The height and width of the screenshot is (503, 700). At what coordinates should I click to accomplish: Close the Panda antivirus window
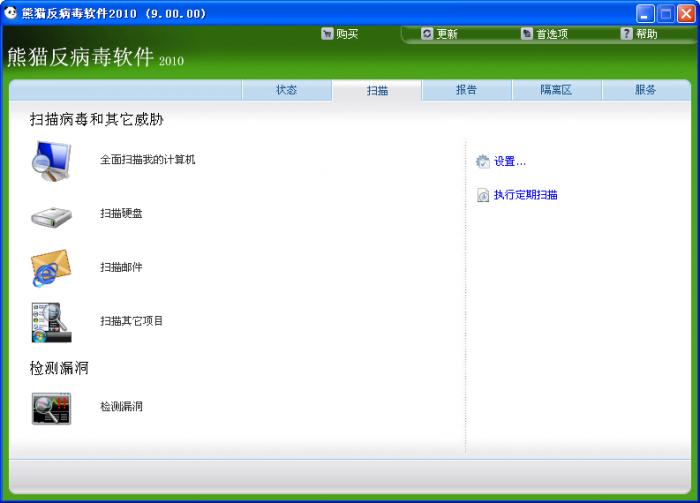[x=686, y=14]
